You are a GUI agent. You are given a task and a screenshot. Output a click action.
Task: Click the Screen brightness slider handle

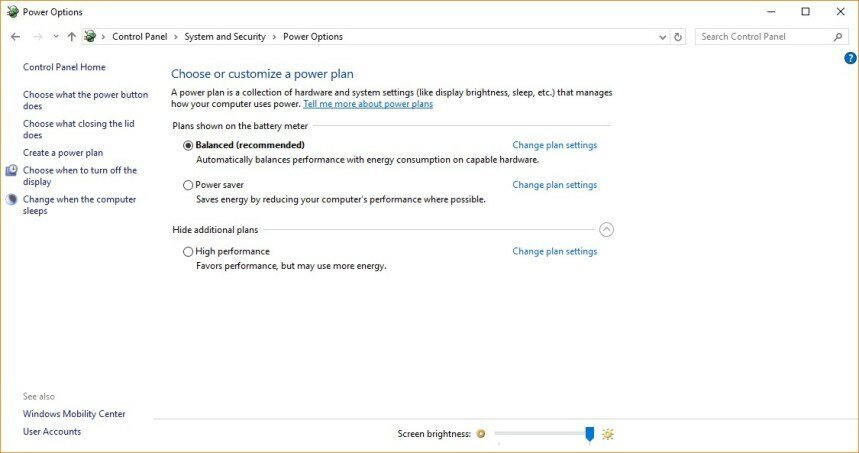[x=589, y=434]
